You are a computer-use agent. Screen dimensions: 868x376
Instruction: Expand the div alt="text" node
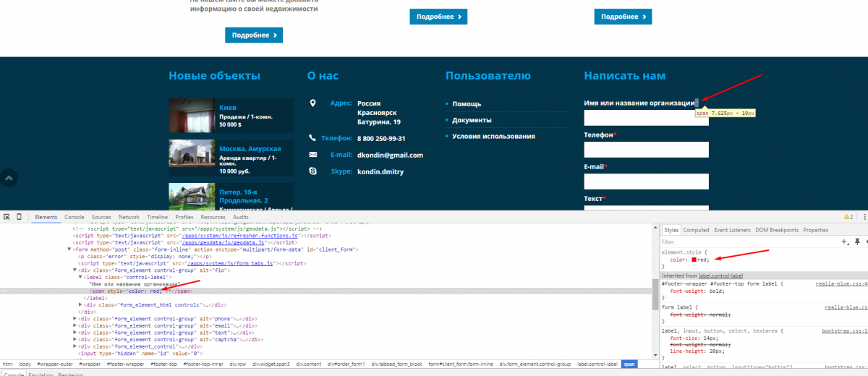(x=75, y=333)
